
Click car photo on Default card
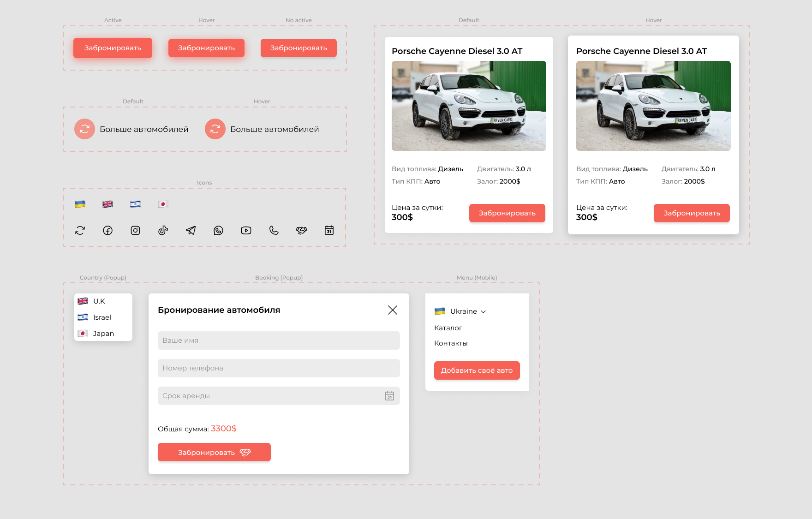point(469,106)
